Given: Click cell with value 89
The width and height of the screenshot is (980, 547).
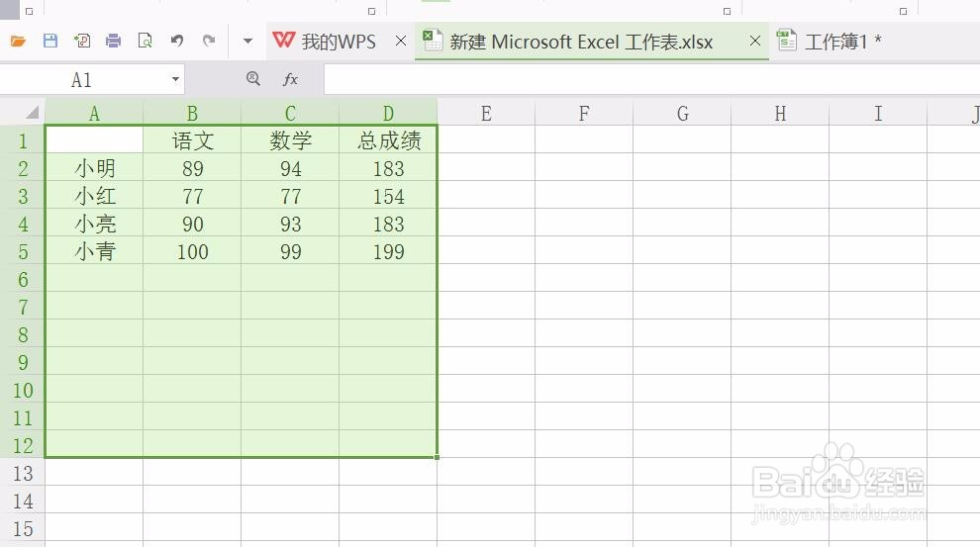Looking at the screenshot, I should point(192,168).
